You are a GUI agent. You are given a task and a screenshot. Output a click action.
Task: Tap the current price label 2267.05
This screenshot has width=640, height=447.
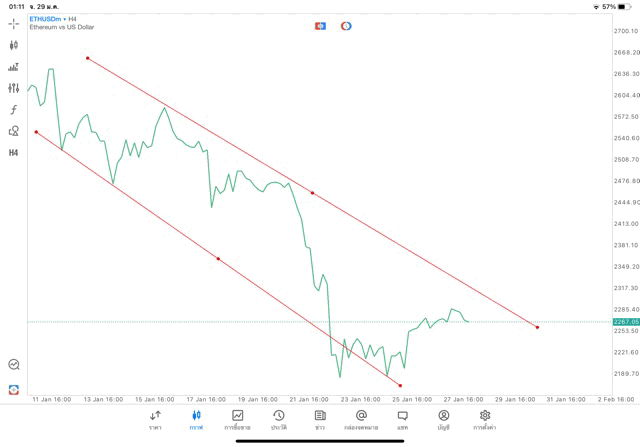624,322
